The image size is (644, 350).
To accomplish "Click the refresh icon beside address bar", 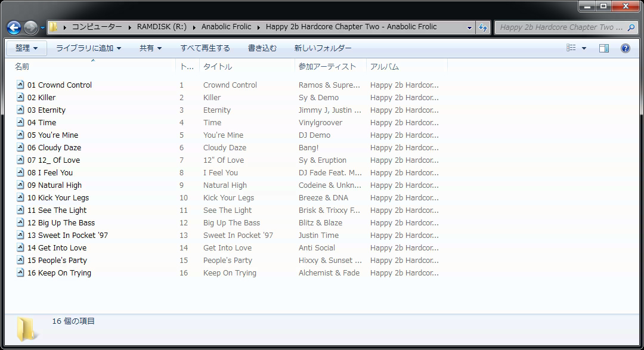I will pyautogui.click(x=483, y=27).
